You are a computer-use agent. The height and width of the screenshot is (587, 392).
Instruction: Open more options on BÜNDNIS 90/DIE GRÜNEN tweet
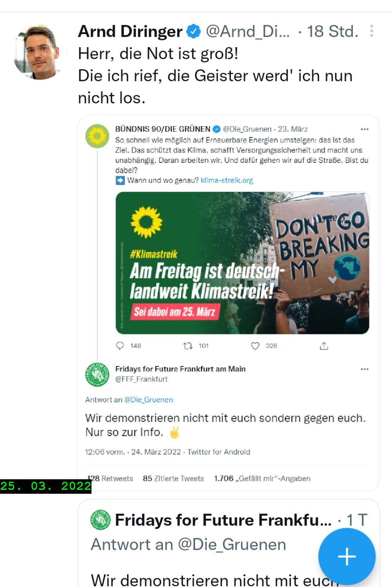click(x=365, y=129)
